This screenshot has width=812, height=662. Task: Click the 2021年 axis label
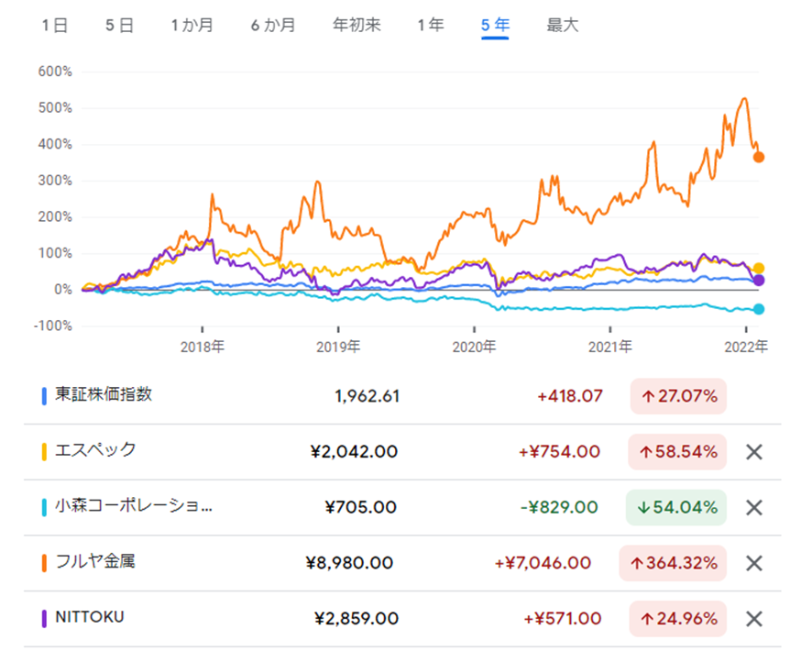tap(610, 347)
